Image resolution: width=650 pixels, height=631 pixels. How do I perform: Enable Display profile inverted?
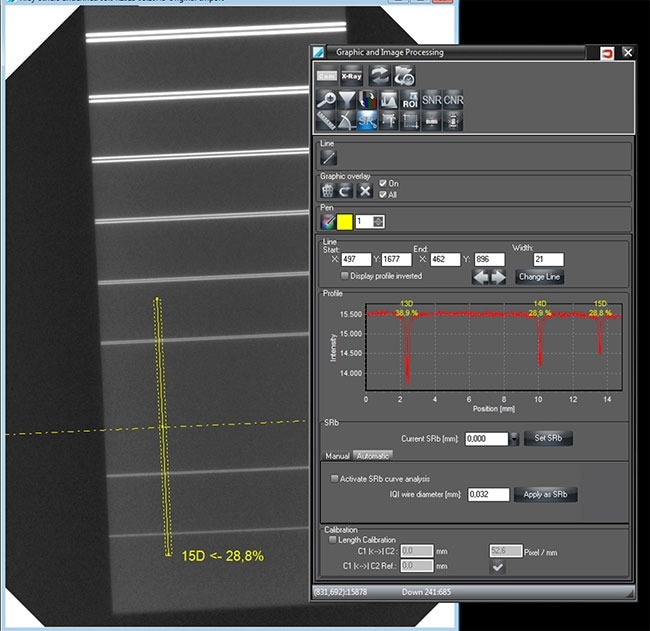(344, 276)
